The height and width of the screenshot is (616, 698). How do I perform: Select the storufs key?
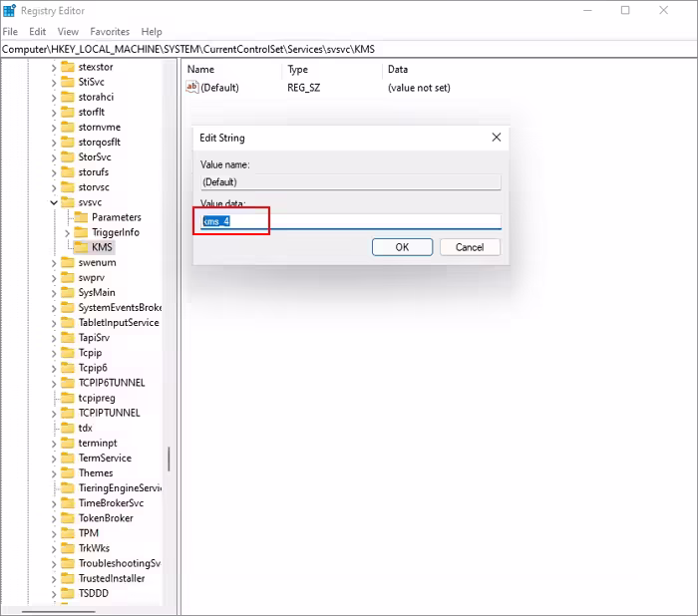point(93,172)
